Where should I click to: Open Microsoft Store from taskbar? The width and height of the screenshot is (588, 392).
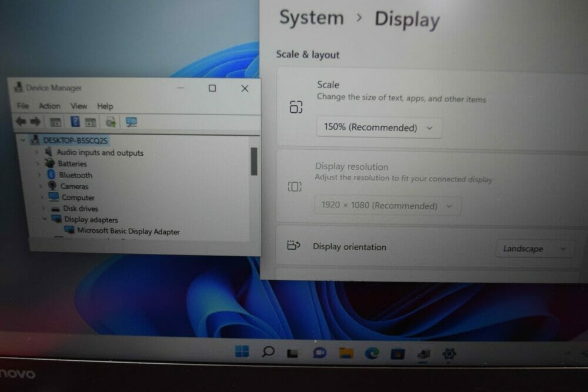(397, 353)
